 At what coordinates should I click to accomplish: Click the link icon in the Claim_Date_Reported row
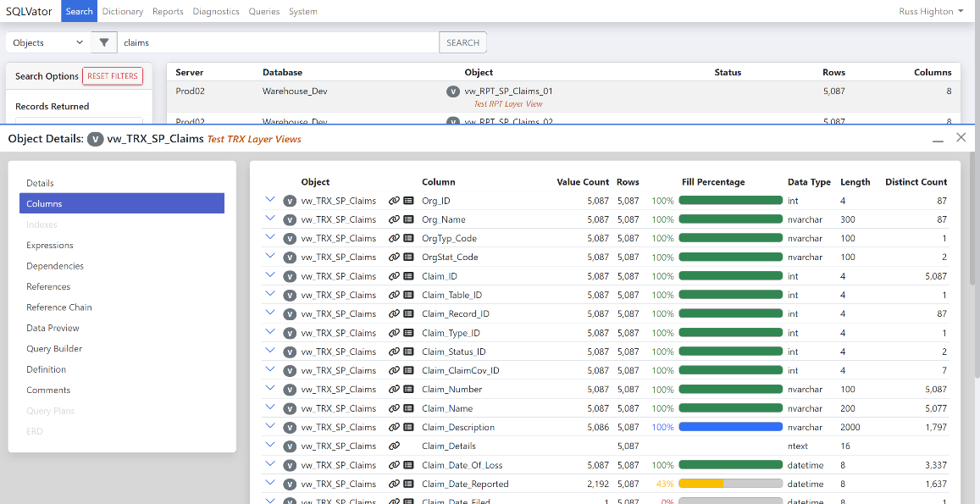[394, 484]
